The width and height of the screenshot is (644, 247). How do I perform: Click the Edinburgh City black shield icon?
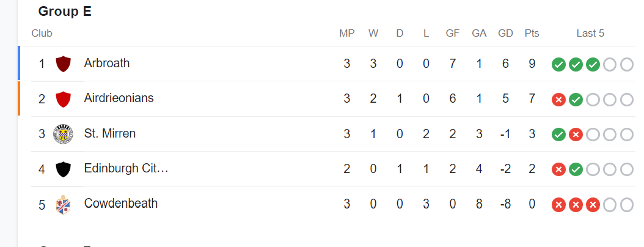(64, 169)
